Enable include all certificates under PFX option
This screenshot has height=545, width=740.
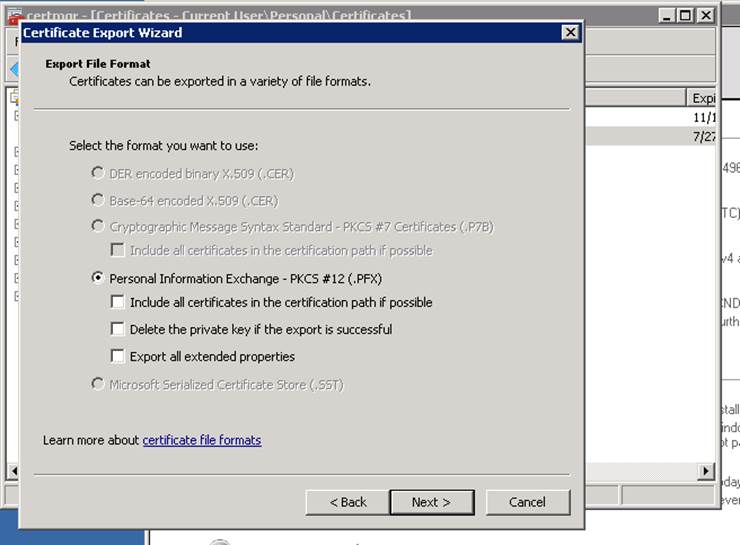click(118, 302)
